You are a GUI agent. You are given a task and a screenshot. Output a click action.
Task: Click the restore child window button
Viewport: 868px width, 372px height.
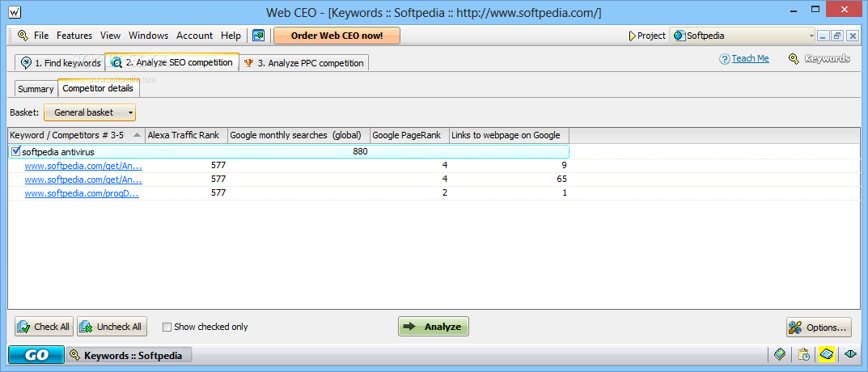pyautogui.click(x=836, y=36)
